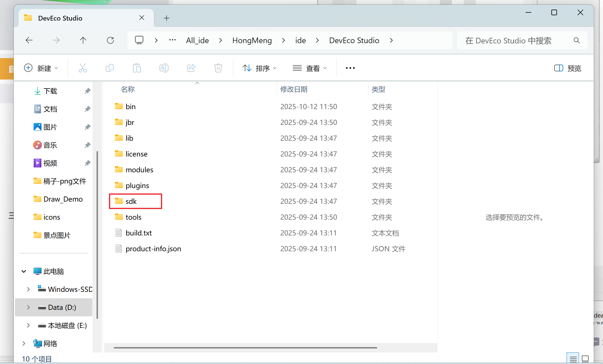
Task: Click the Share icon in toolbar
Action: point(191,68)
